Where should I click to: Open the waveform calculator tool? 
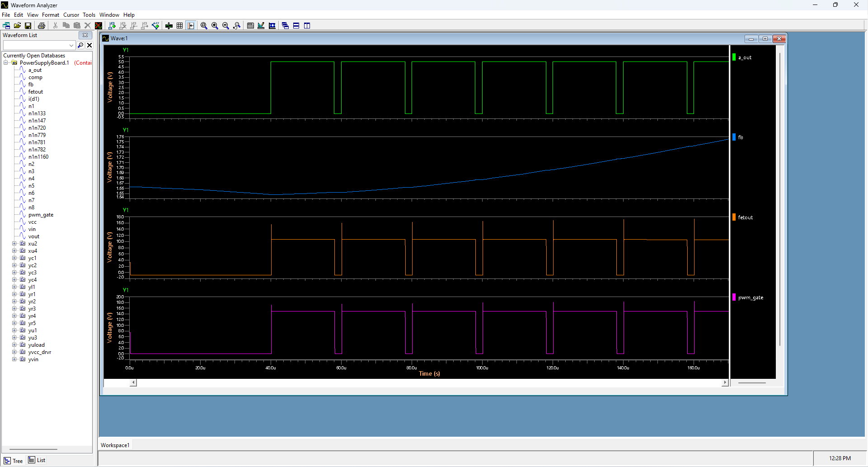click(250, 26)
